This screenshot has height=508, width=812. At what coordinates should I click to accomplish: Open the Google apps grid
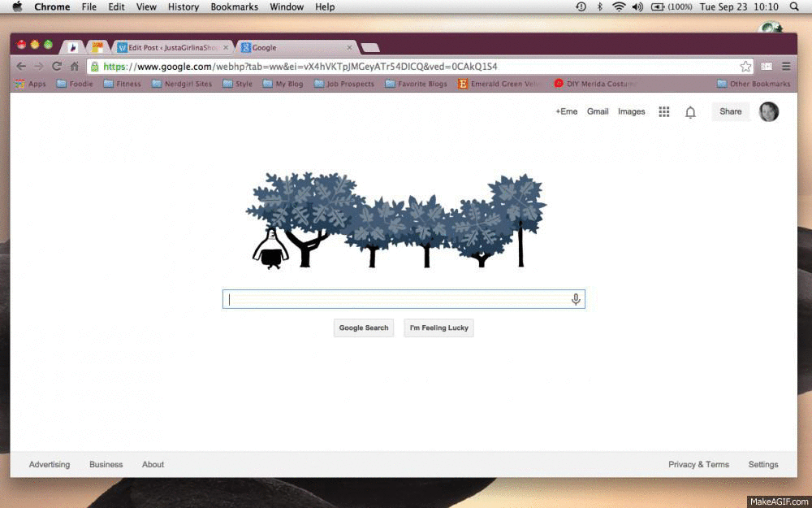[x=663, y=112]
